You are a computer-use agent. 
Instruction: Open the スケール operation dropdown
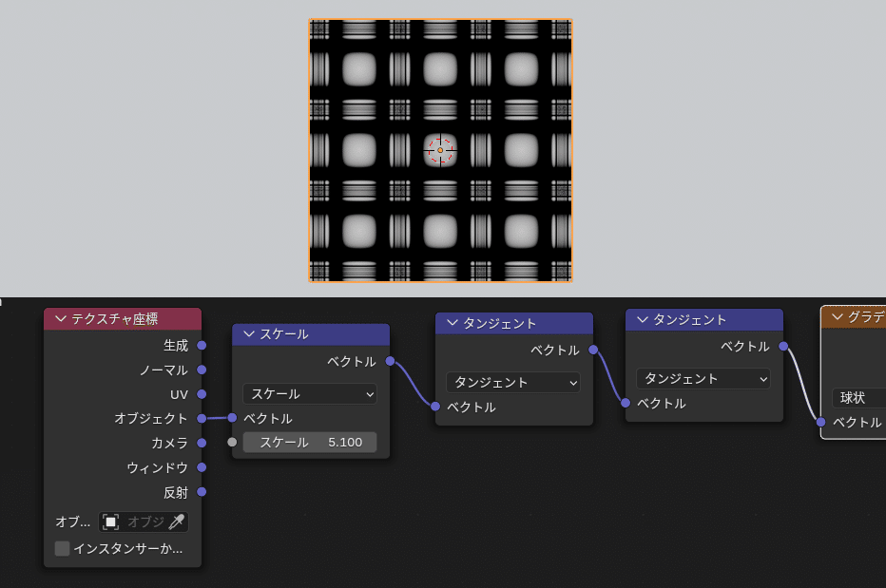click(310, 393)
